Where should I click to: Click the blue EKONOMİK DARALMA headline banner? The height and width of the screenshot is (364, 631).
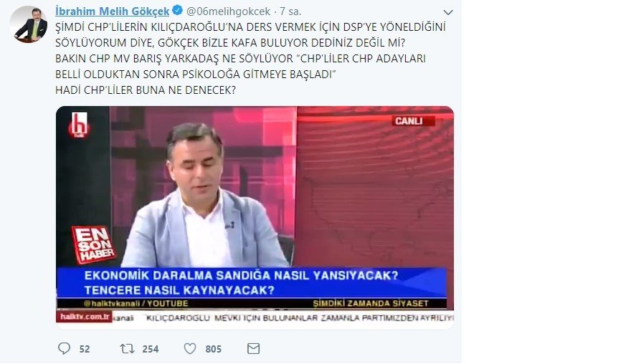coord(252,283)
